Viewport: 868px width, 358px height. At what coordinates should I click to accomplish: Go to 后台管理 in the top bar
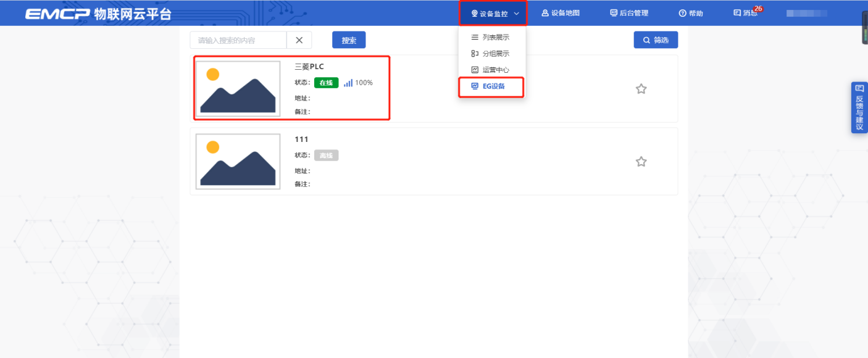coord(629,13)
